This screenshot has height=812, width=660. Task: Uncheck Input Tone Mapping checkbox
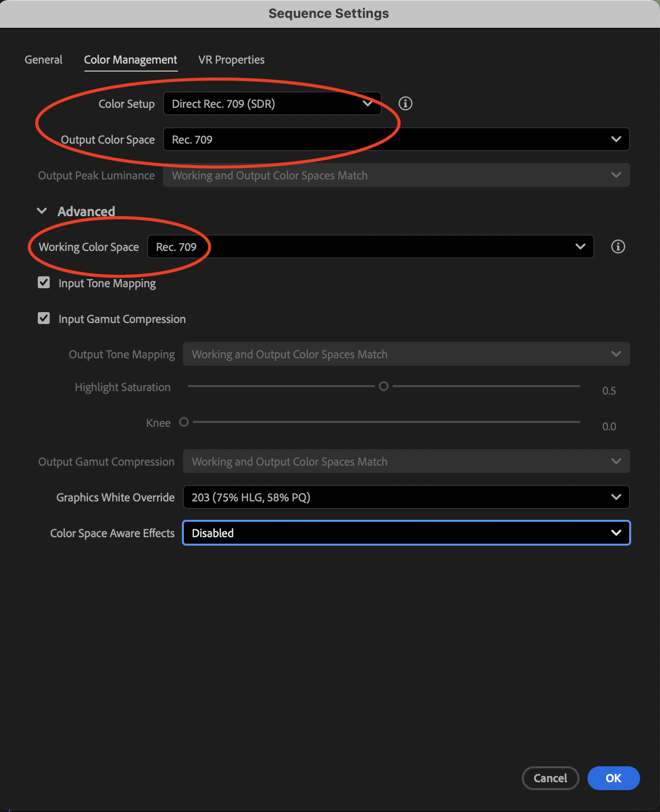(x=44, y=283)
